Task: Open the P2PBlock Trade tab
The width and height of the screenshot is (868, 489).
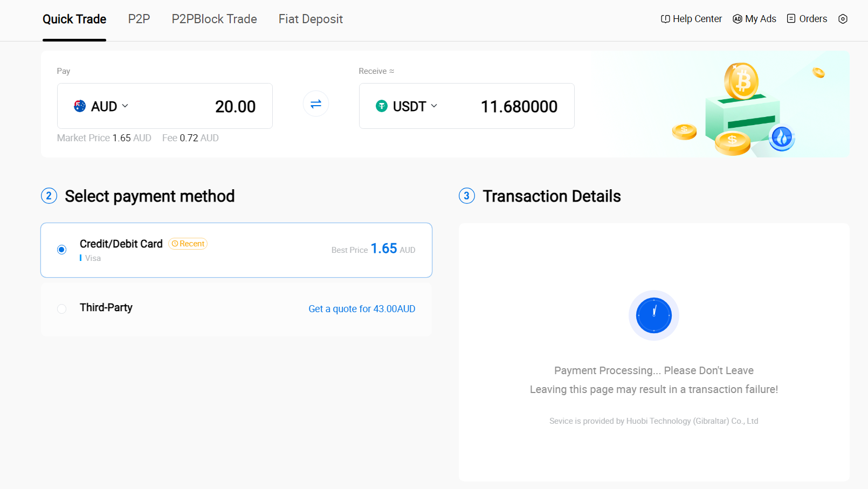Action: [x=214, y=19]
